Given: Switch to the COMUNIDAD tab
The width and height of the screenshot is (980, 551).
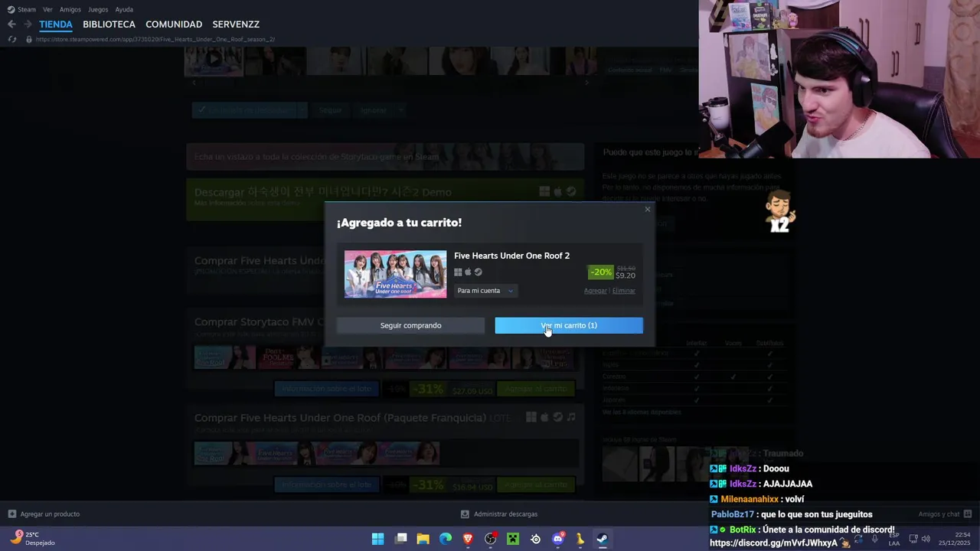Looking at the screenshot, I should pos(174,24).
